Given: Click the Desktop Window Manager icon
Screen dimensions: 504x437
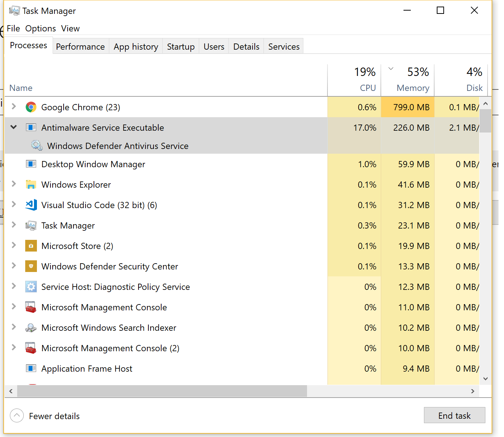Looking at the screenshot, I should tap(31, 164).
